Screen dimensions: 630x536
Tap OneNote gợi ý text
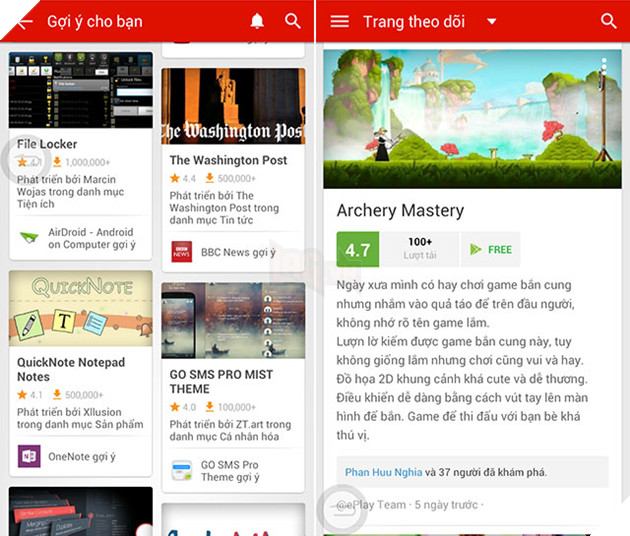click(x=82, y=457)
